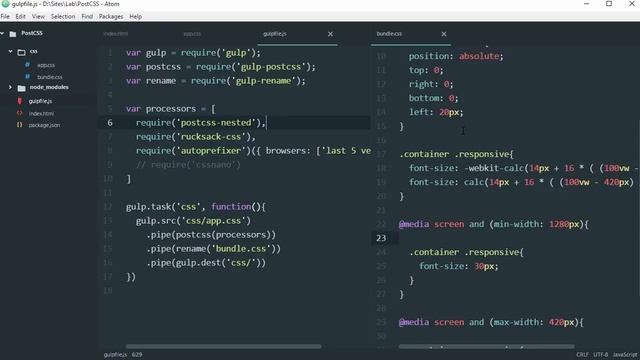Open app.css from the tree view
Viewport: 640px width, 360px height.
point(46,65)
